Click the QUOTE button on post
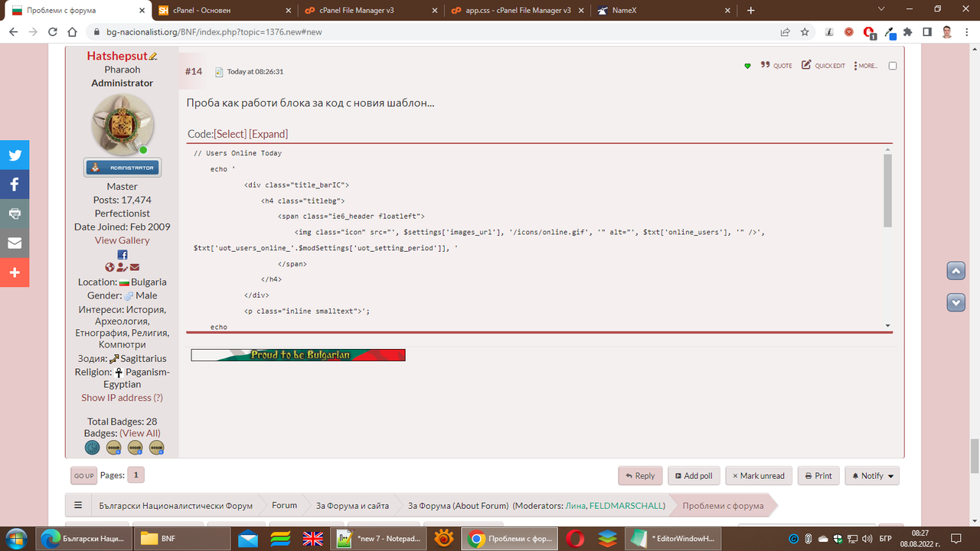Viewport: 980px width, 551px height. click(x=776, y=66)
